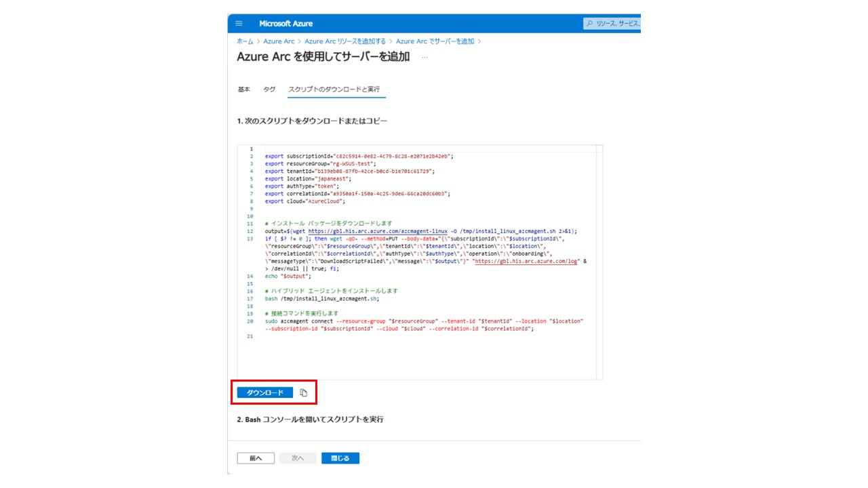
Task: Click the 前へ button
Action: coord(255,457)
